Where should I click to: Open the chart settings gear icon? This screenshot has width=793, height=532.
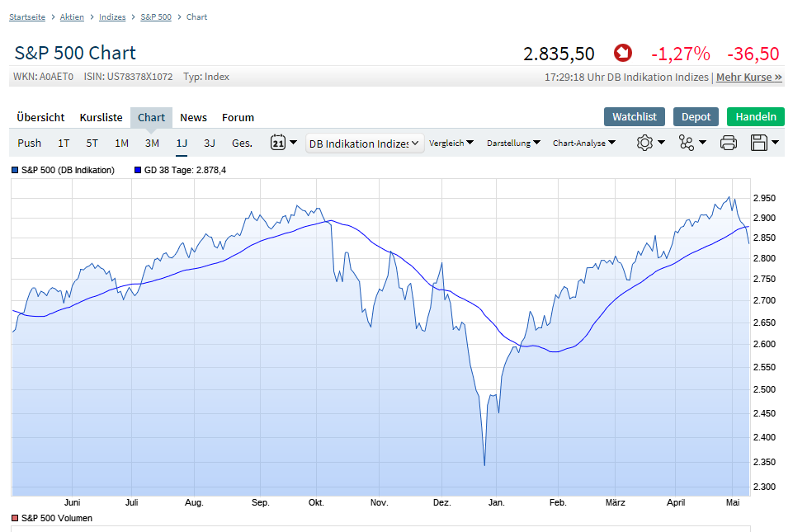[x=644, y=143]
